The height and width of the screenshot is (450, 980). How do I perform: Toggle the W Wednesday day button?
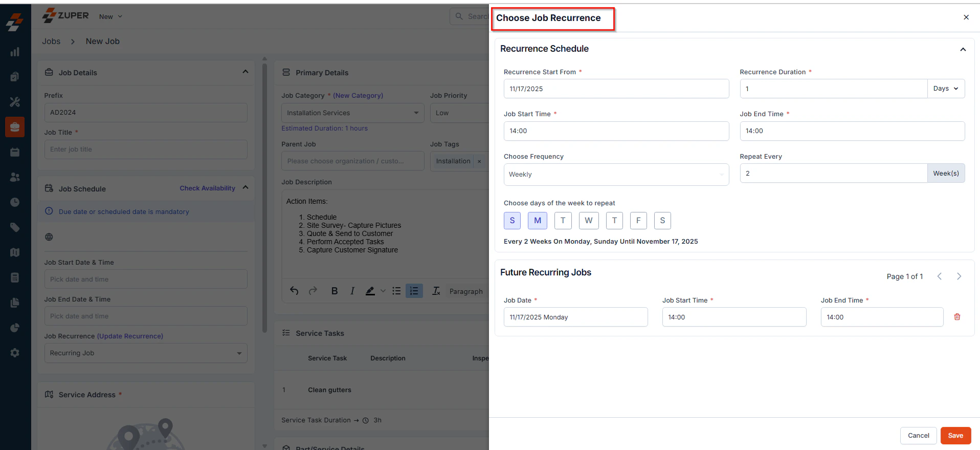point(589,221)
